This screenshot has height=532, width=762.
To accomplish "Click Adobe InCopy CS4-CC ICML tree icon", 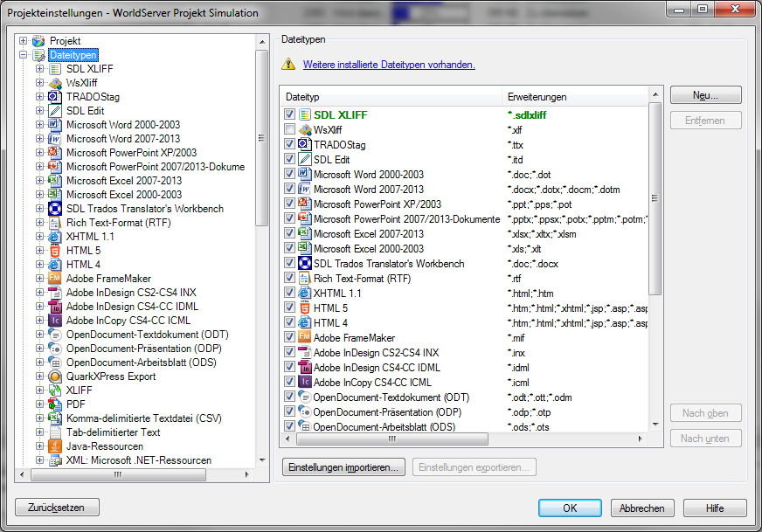I will click(55, 321).
